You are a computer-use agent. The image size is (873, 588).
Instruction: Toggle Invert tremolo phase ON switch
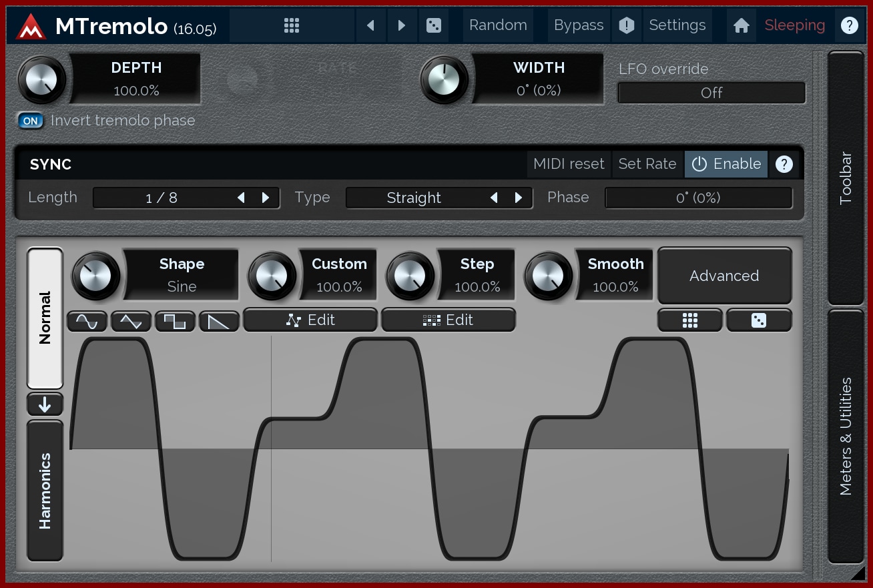tap(31, 121)
